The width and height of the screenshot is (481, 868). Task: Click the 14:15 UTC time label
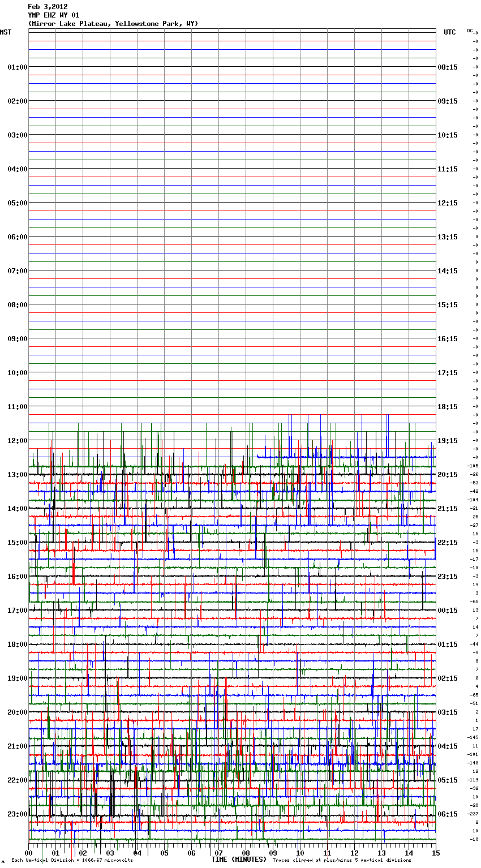coord(448,271)
